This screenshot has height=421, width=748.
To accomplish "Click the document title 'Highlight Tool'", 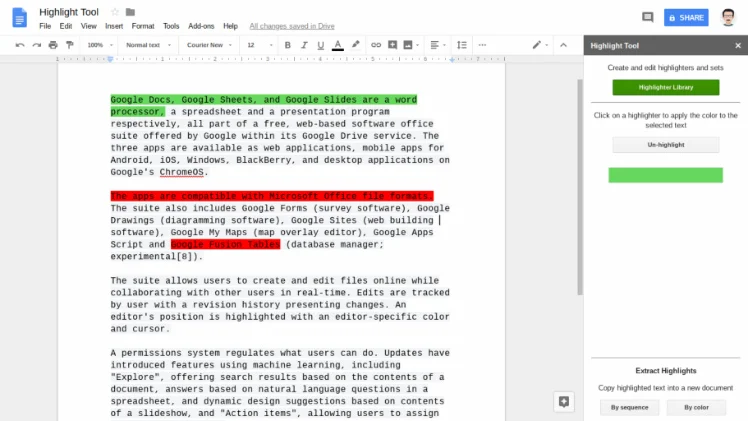I will (x=69, y=12).
